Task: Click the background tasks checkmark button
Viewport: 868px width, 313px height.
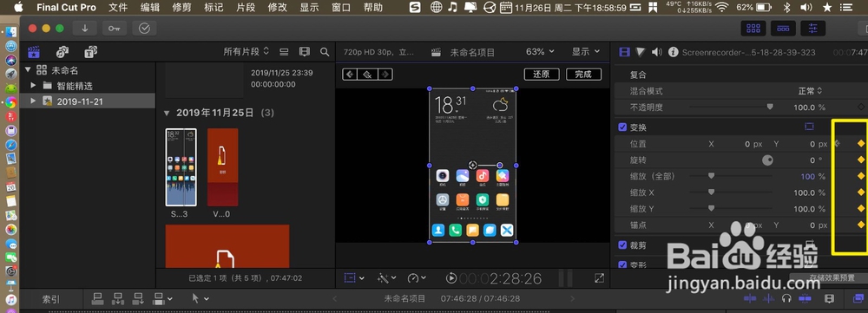Action: tap(144, 29)
